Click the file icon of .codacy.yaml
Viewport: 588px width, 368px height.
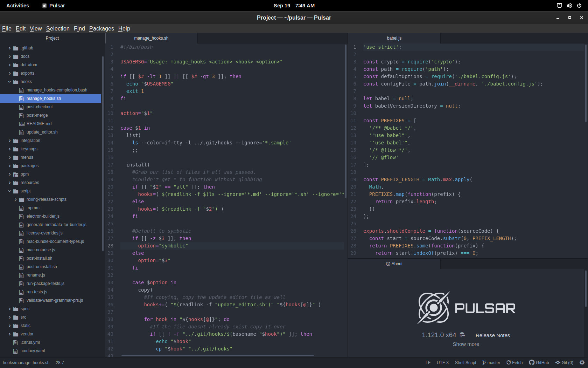15,351
